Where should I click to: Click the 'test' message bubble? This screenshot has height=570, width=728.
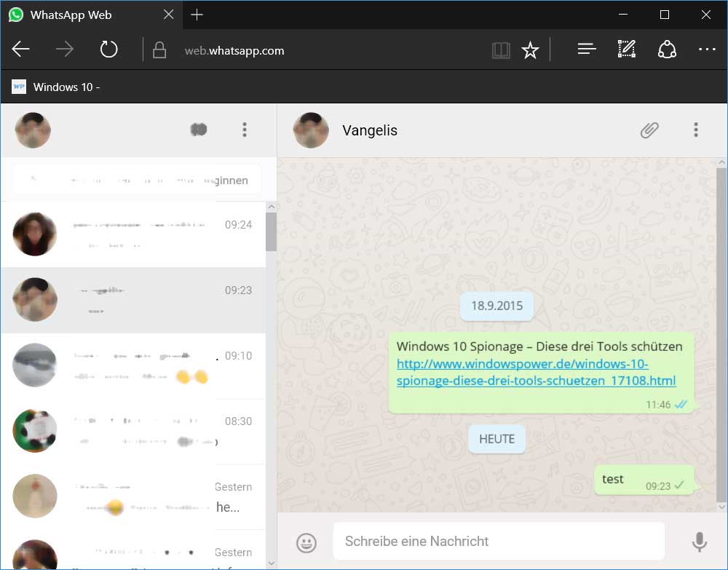click(x=644, y=480)
